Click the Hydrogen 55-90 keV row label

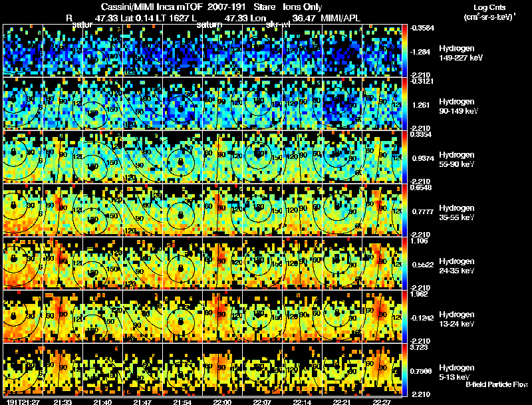click(x=457, y=160)
